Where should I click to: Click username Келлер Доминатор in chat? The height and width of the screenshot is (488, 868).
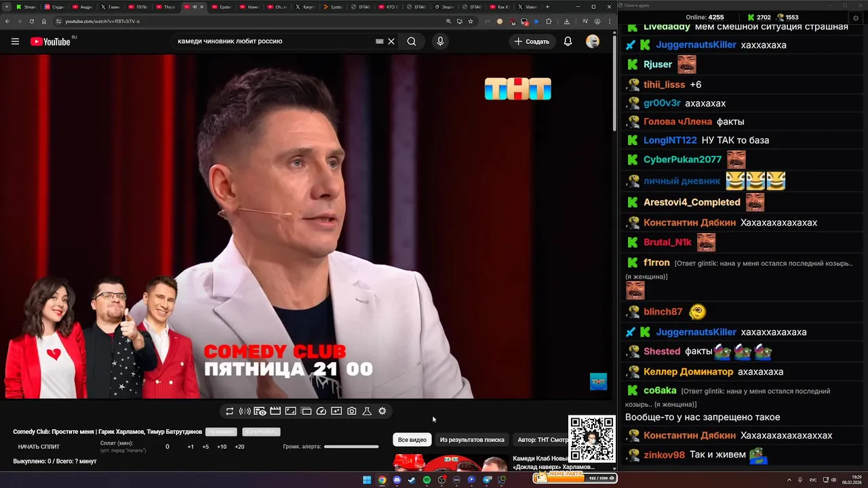(688, 371)
